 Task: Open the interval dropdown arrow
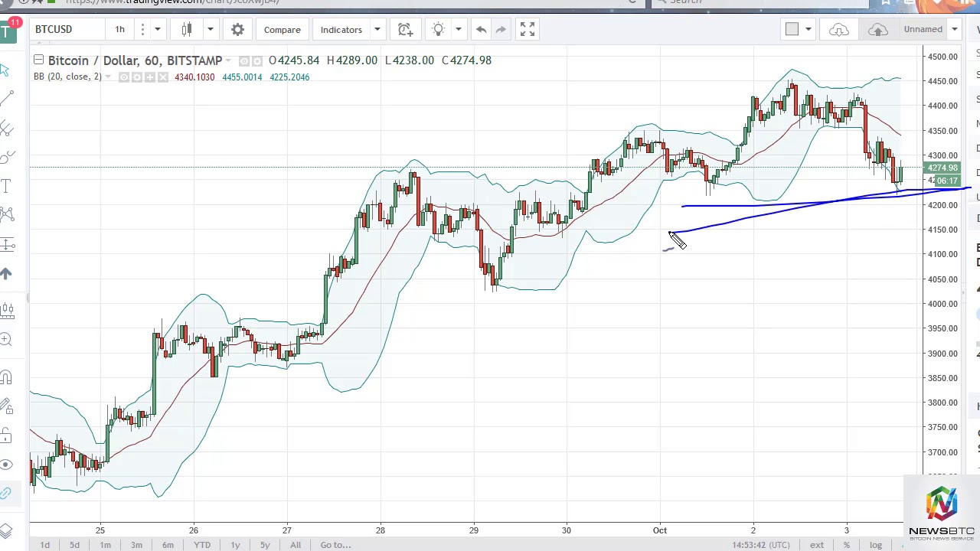(157, 29)
